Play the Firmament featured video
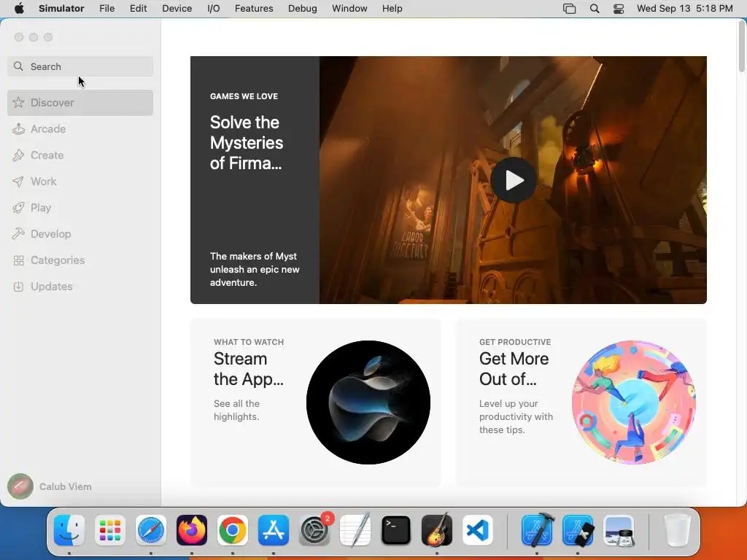747x560 pixels. tap(514, 180)
